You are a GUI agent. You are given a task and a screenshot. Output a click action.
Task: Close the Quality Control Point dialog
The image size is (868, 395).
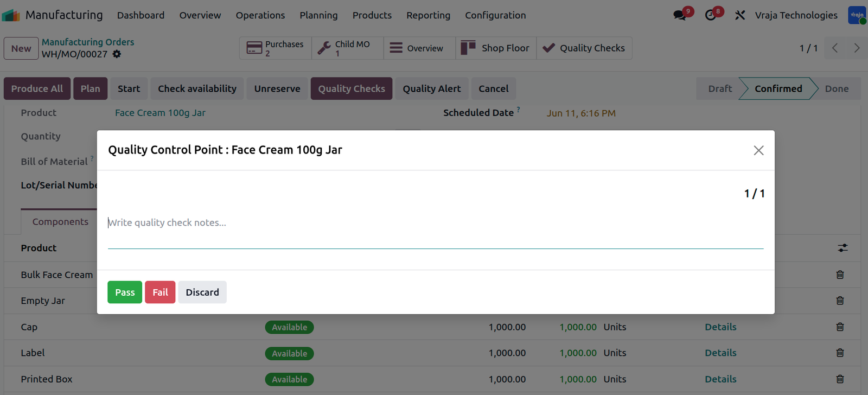pyautogui.click(x=758, y=150)
